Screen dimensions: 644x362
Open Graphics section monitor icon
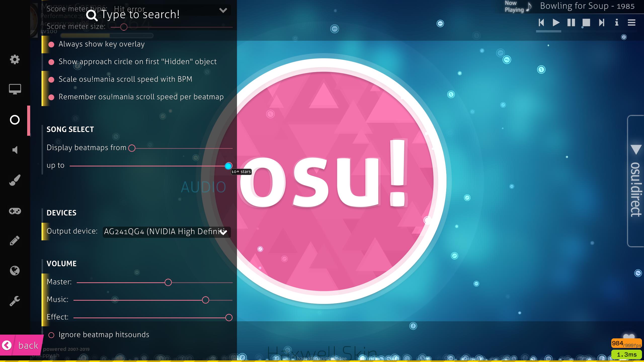coord(15,89)
